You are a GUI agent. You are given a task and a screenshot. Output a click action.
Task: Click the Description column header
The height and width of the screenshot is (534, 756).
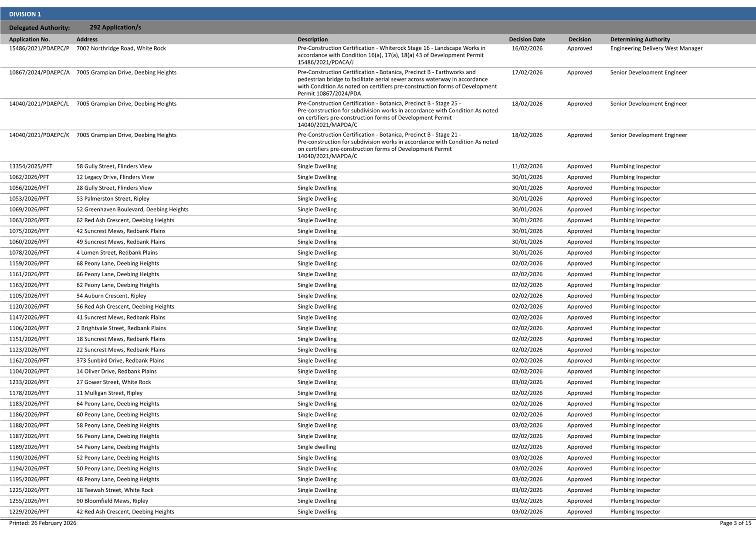click(312, 39)
